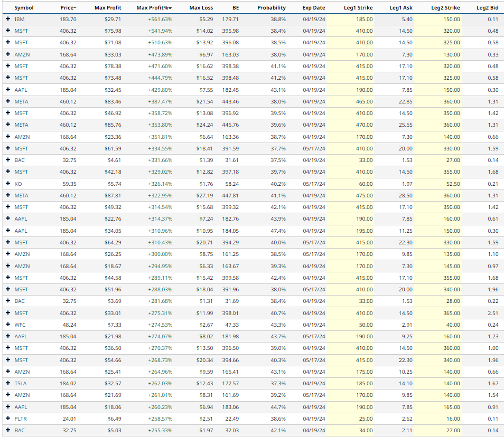Click the 2.51 Leg2 Bid value
The width and height of the screenshot is (504, 437).
[493, 313]
